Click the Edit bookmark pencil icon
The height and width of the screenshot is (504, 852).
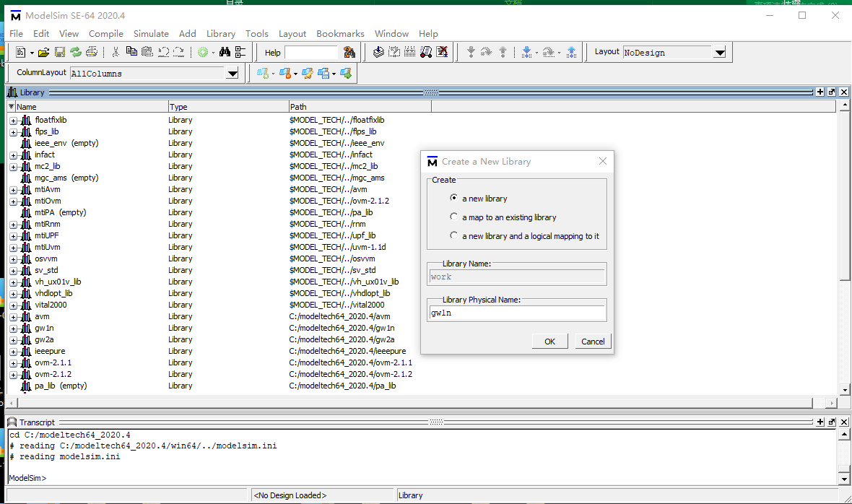(x=308, y=74)
